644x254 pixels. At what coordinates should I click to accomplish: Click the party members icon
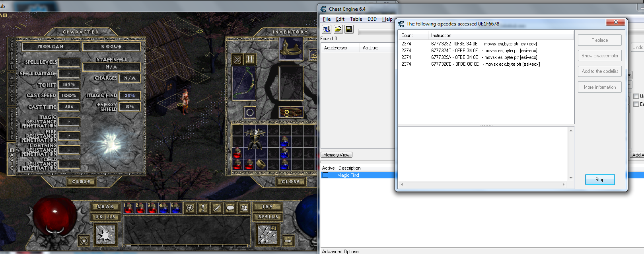tap(244, 208)
